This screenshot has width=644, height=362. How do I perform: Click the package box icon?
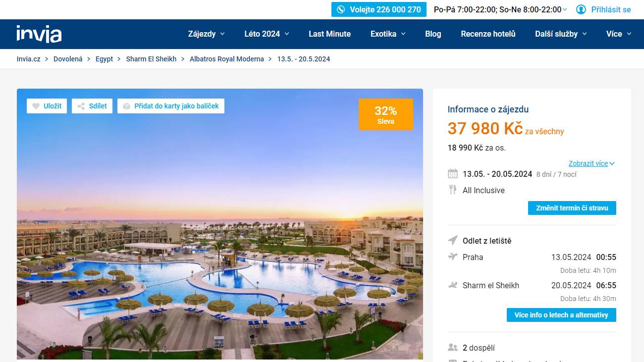[x=126, y=106]
